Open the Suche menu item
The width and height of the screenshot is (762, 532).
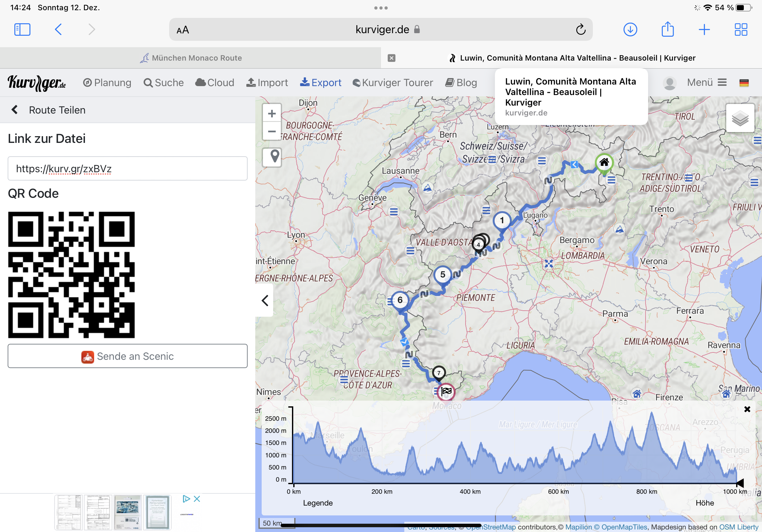click(x=164, y=83)
